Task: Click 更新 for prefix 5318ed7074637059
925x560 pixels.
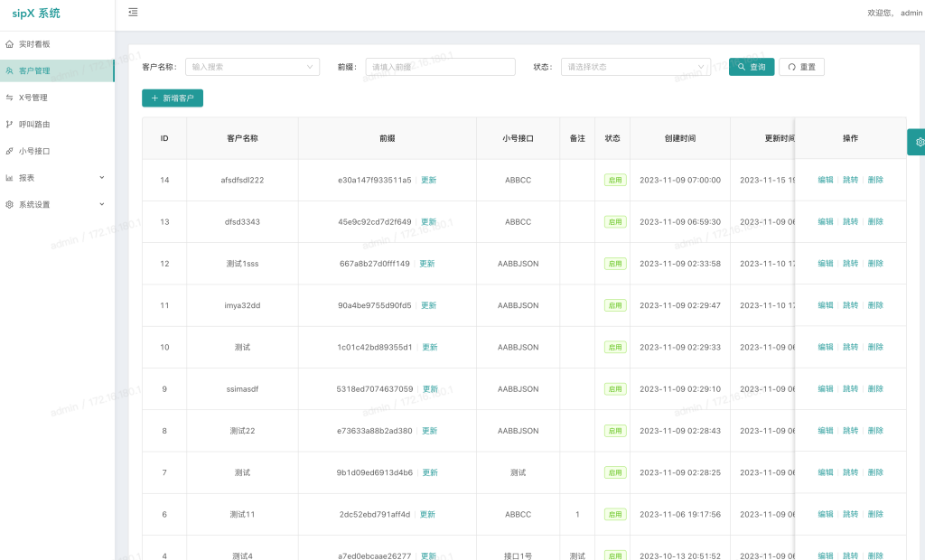Action: tap(431, 389)
